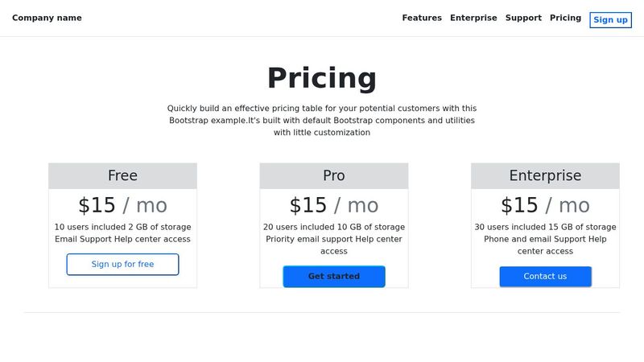
Task: Click the intro paragraph below the Pricing heading
Action: [x=322, y=120]
